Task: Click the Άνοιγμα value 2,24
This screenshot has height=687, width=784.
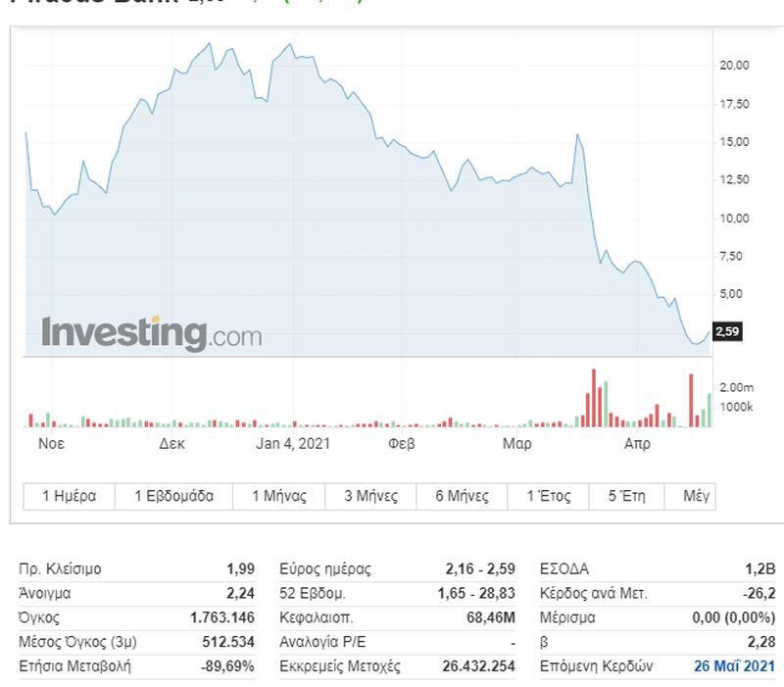Action: tap(240, 594)
